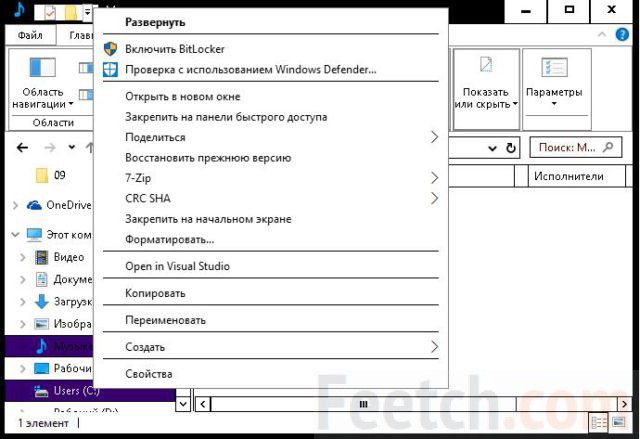This screenshot has width=640, height=439.
Task: Select Видео folder in navigation
Action: (x=69, y=257)
